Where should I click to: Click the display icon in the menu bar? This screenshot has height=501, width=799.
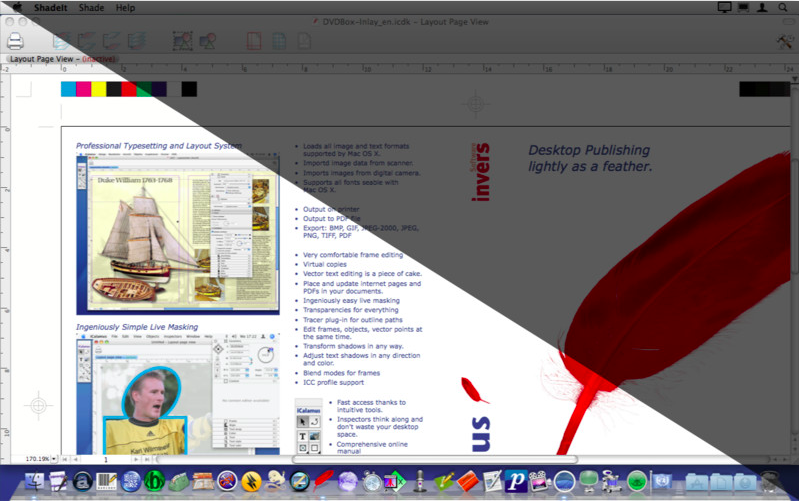coord(724,7)
